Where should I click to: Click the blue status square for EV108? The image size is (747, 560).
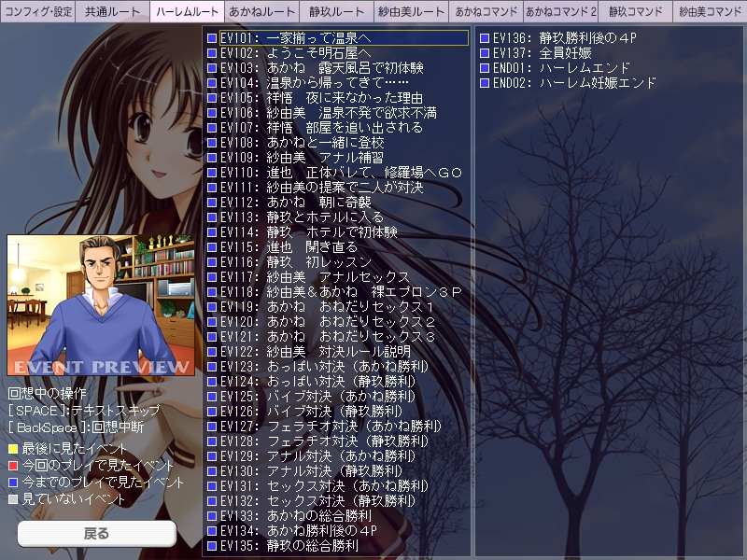(212, 143)
